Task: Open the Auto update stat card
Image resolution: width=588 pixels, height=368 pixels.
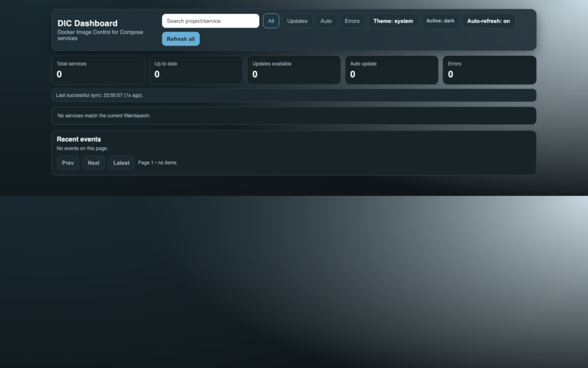Action: pos(391,70)
